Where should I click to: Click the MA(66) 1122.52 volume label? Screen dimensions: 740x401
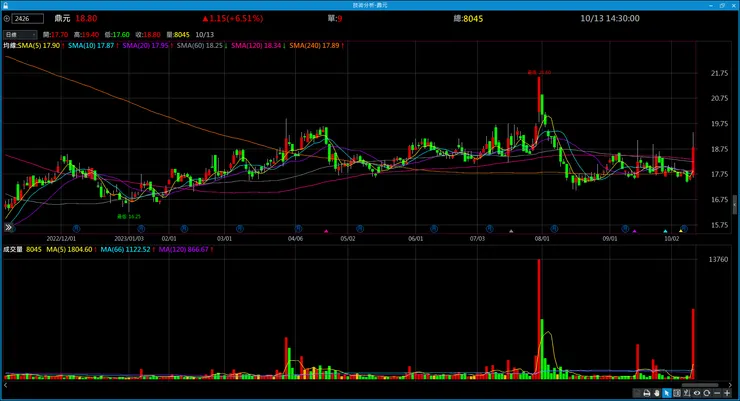pos(126,250)
